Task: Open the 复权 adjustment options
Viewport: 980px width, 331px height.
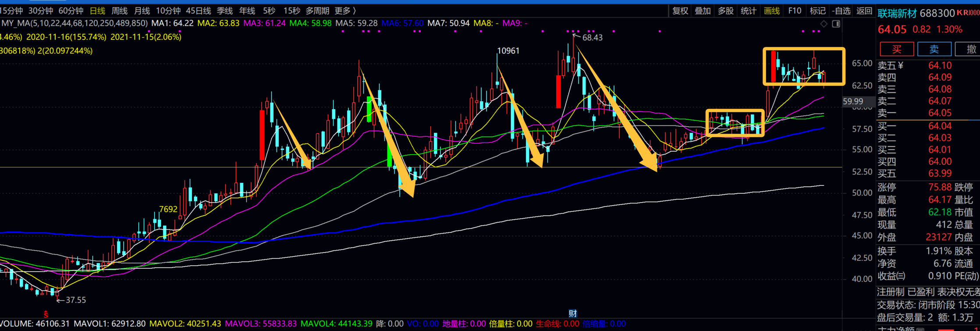Action: pos(680,11)
